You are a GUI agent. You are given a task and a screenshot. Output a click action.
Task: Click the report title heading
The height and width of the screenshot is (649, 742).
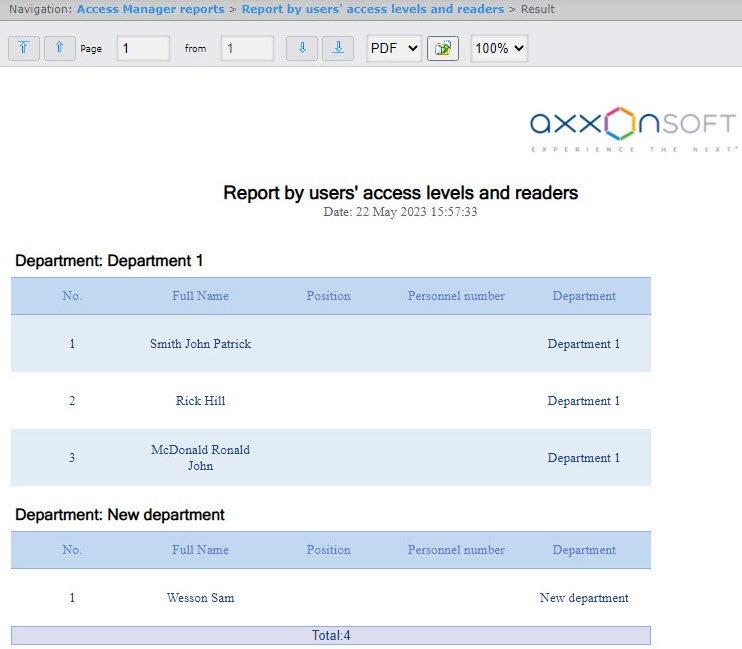[x=400, y=193]
